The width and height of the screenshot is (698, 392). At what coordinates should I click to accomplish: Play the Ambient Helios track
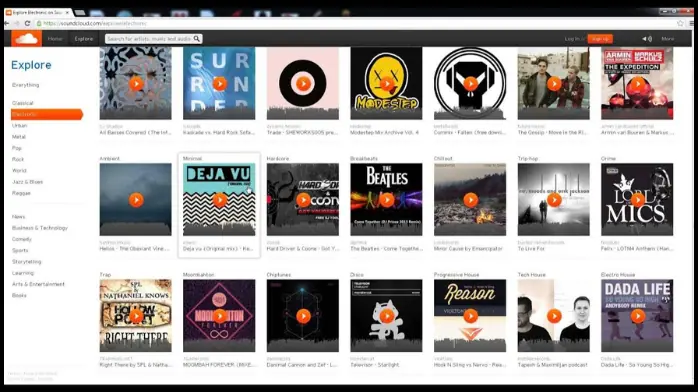click(136, 200)
